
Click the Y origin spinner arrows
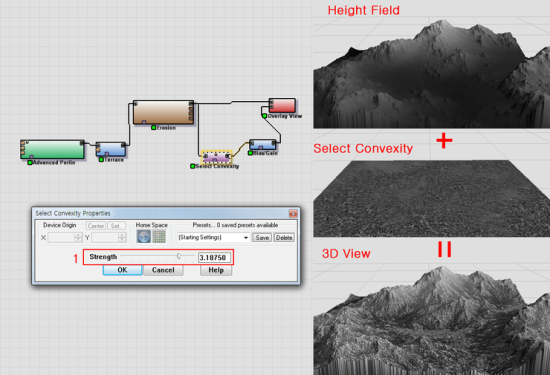click(122, 237)
